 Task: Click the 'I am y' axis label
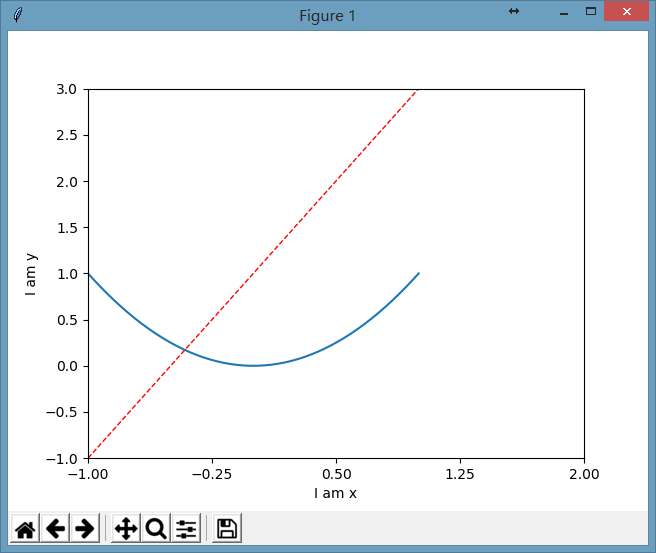pos(31,274)
